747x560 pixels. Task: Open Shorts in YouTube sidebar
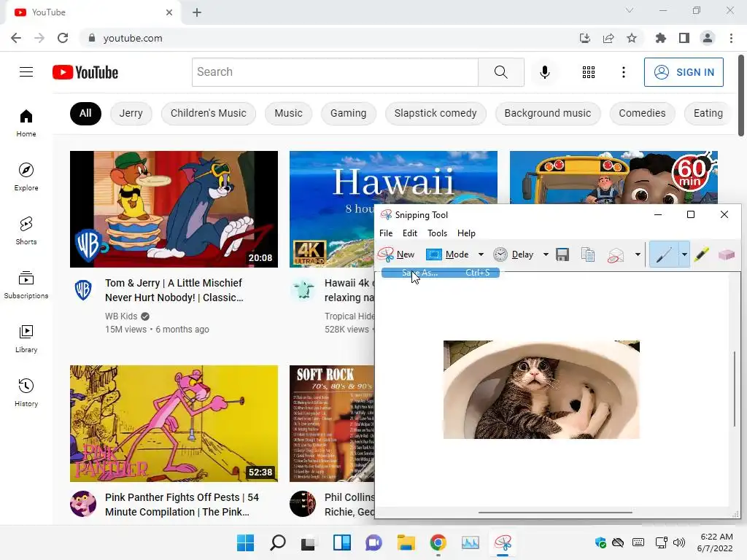tap(26, 231)
